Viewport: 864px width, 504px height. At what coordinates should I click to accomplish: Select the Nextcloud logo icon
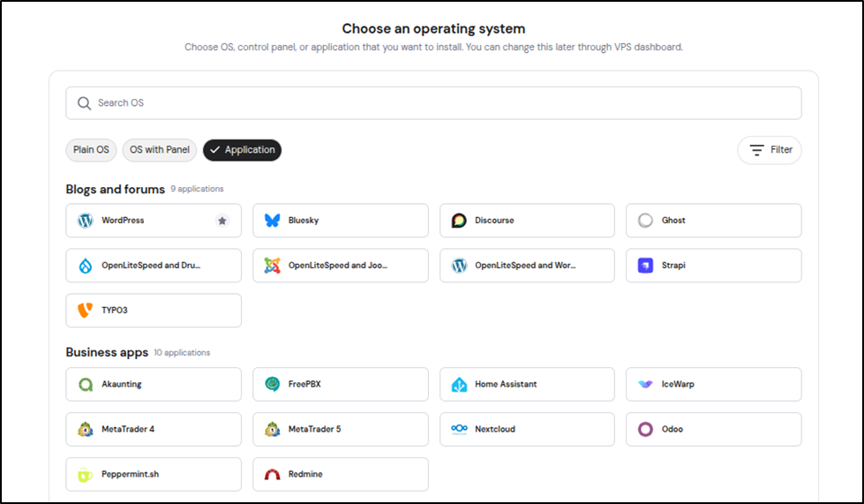pos(459,429)
